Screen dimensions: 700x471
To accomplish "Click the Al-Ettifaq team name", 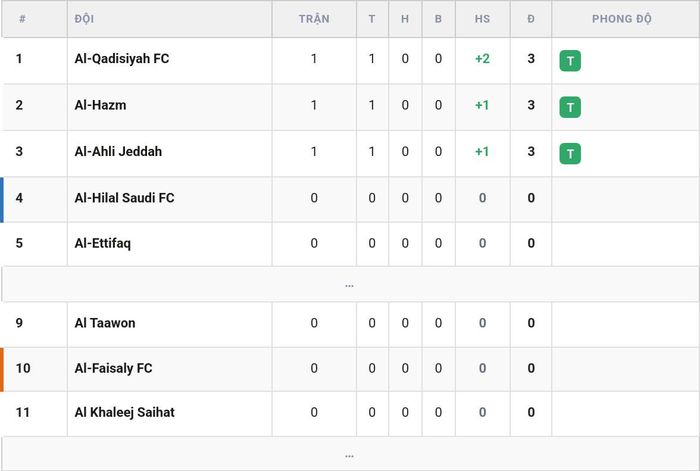I will coord(103,243).
